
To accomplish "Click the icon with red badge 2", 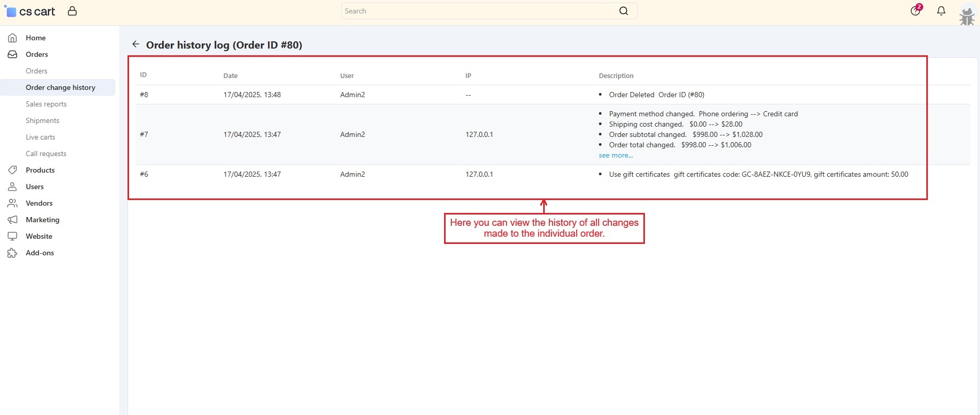I will [915, 11].
